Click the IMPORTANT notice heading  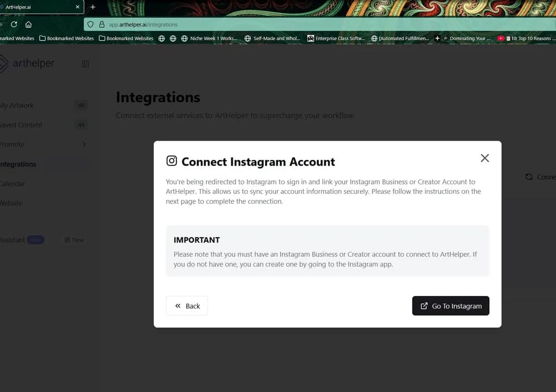pyautogui.click(x=197, y=240)
